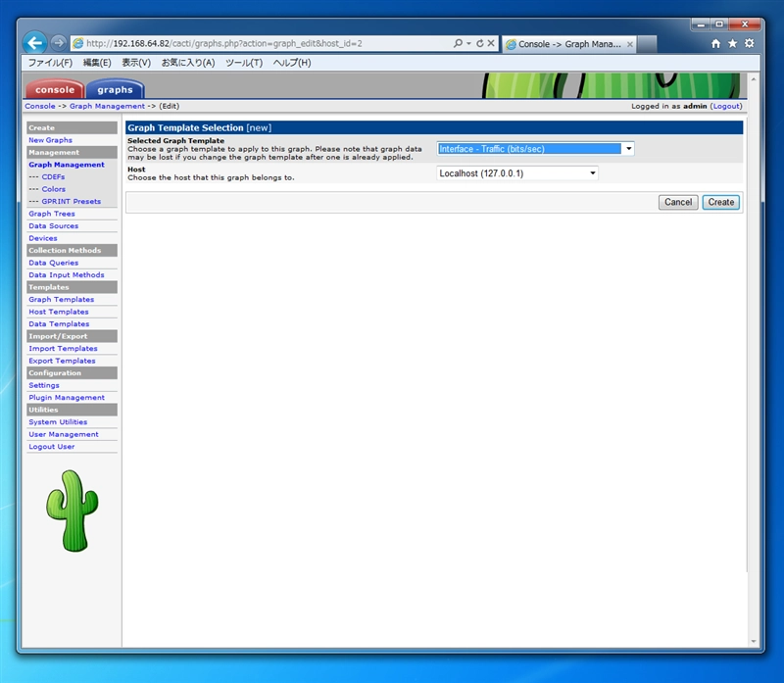Open Graph Trees sidebar link
This screenshot has width=784, height=683.
[x=52, y=214]
